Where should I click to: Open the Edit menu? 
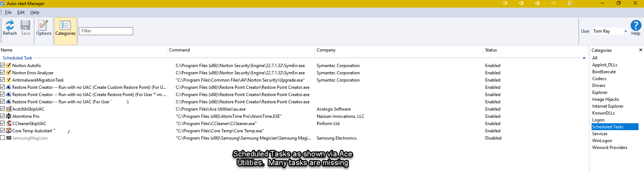click(21, 12)
